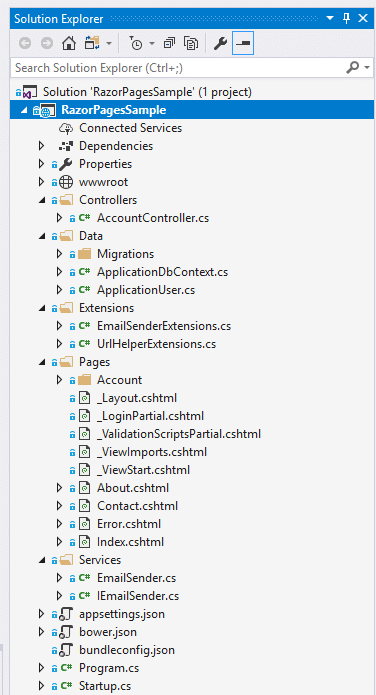The width and height of the screenshot is (376, 695).
Task: Click the Solution Explorer title bar label
Action: 59,19
